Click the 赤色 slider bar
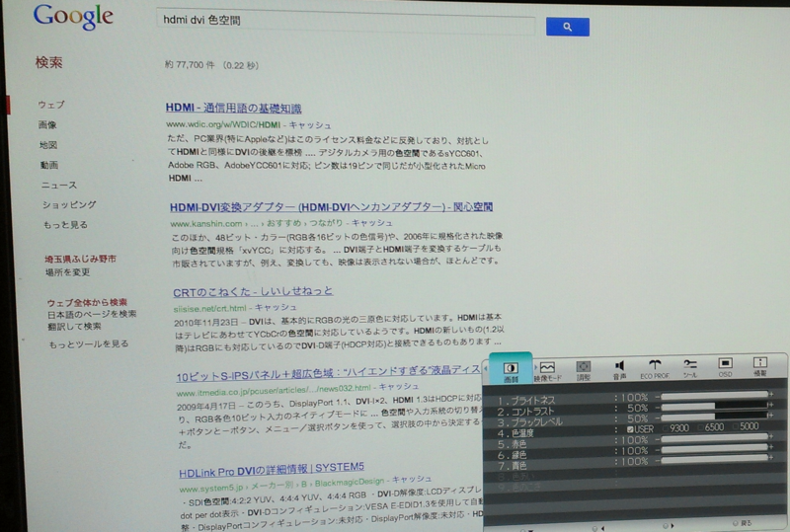Image resolution: width=790 pixels, height=532 pixels. (x=714, y=438)
